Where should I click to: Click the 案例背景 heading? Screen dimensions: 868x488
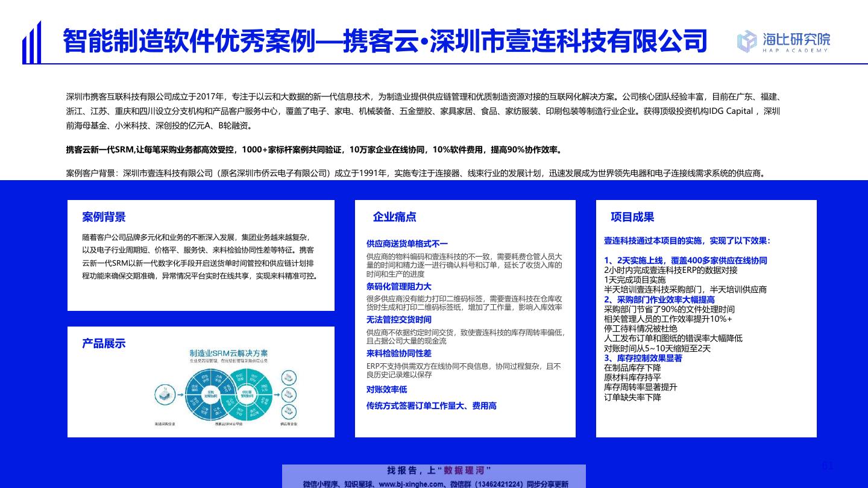click(104, 217)
